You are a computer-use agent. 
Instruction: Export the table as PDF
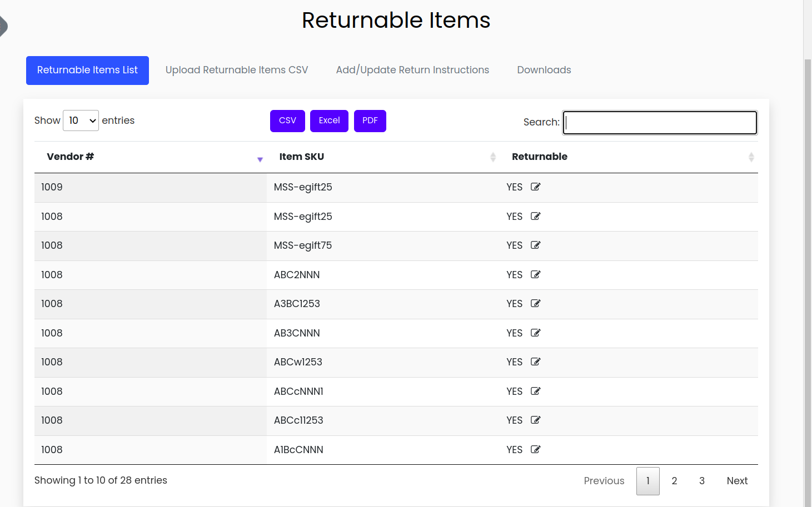pyautogui.click(x=370, y=121)
